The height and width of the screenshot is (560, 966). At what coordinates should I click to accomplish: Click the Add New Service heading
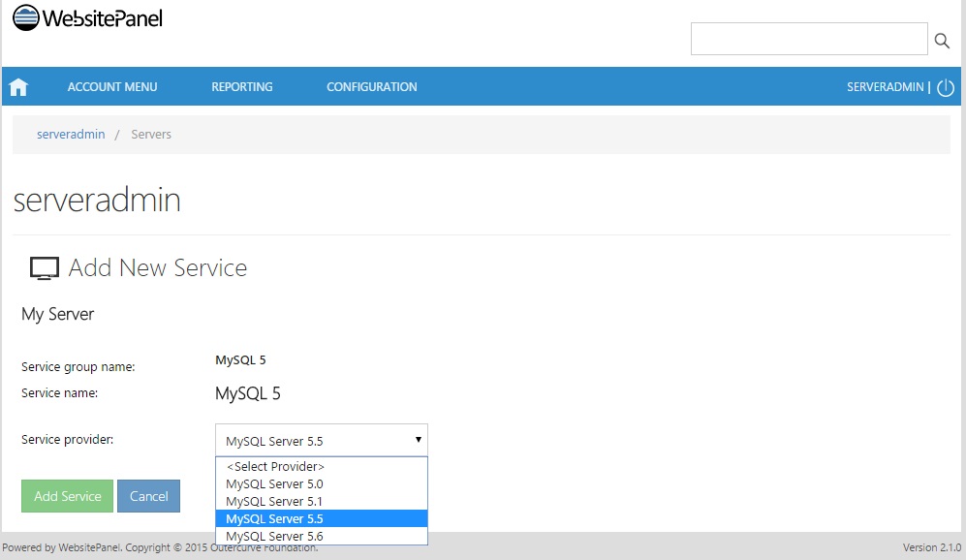[x=157, y=268]
